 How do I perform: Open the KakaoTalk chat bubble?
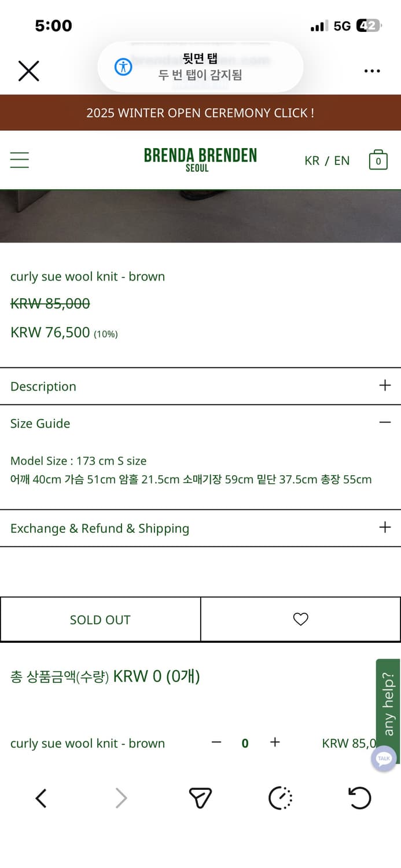click(384, 759)
